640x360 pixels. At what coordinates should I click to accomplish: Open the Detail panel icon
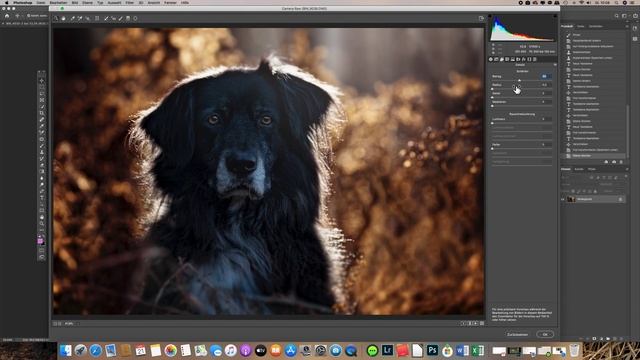502,59
